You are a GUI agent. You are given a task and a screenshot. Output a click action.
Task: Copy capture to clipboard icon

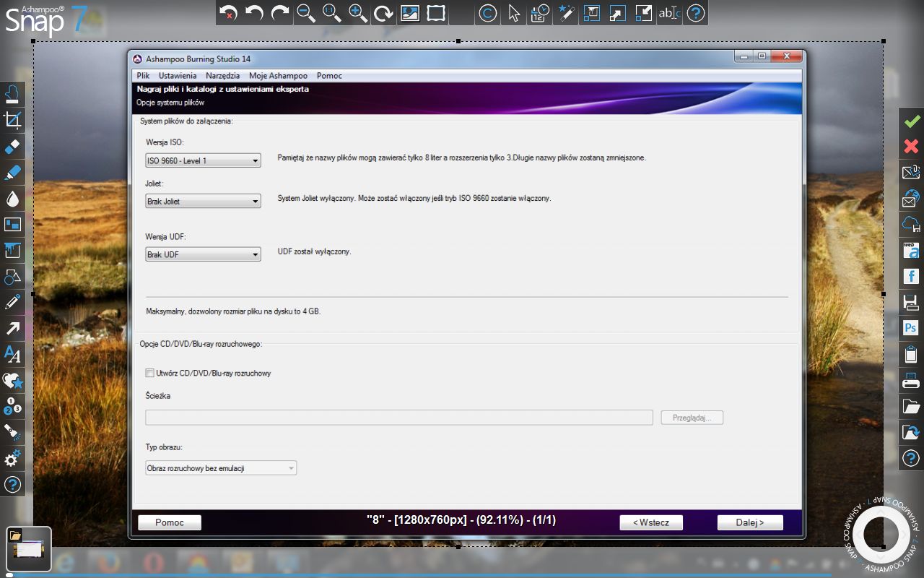point(911,354)
